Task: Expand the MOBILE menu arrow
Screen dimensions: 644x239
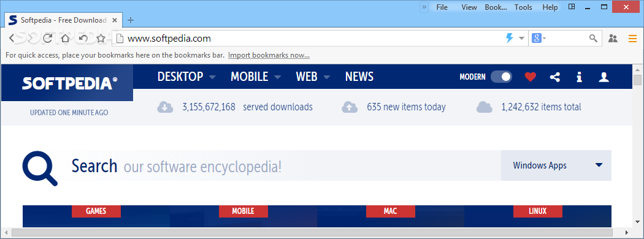Action: [x=278, y=77]
